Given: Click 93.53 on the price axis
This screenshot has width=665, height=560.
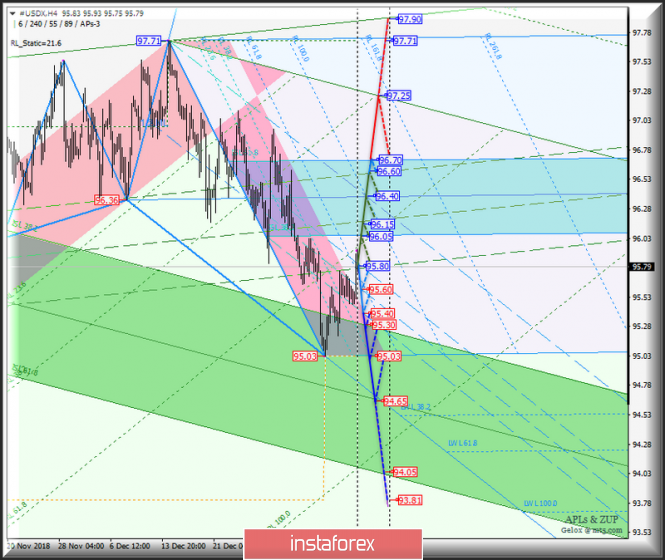Looking at the screenshot, I should pyautogui.click(x=642, y=532).
